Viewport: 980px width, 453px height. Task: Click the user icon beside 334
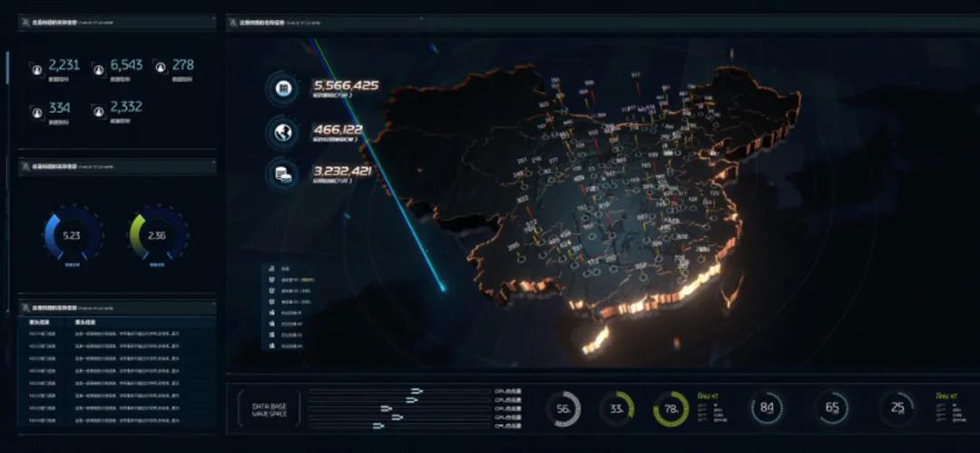[37, 112]
